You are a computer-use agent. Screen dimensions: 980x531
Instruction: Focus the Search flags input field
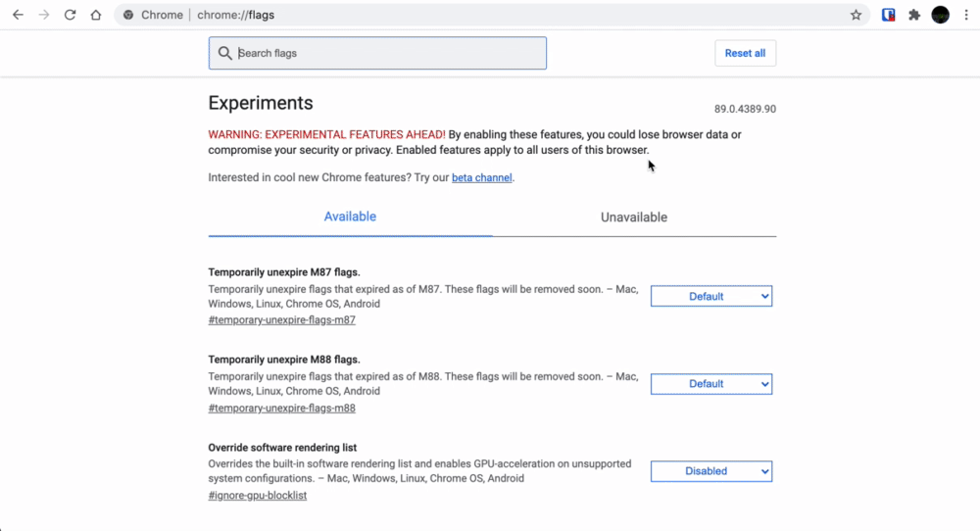(377, 53)
